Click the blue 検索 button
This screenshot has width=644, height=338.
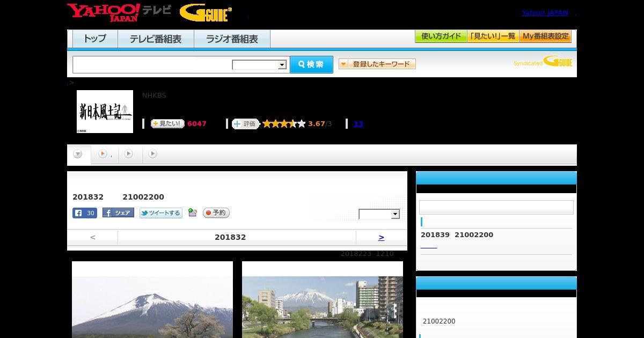tap(311, 64)
